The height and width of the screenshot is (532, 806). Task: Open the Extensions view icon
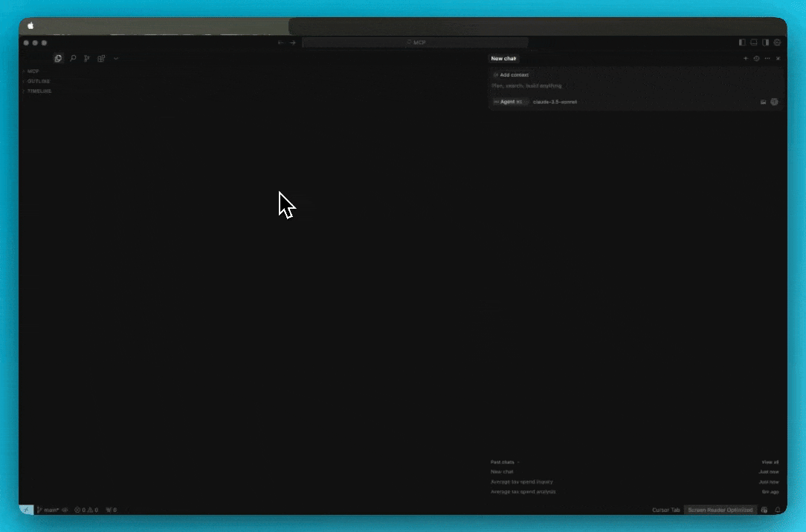(x=101, y=58)
